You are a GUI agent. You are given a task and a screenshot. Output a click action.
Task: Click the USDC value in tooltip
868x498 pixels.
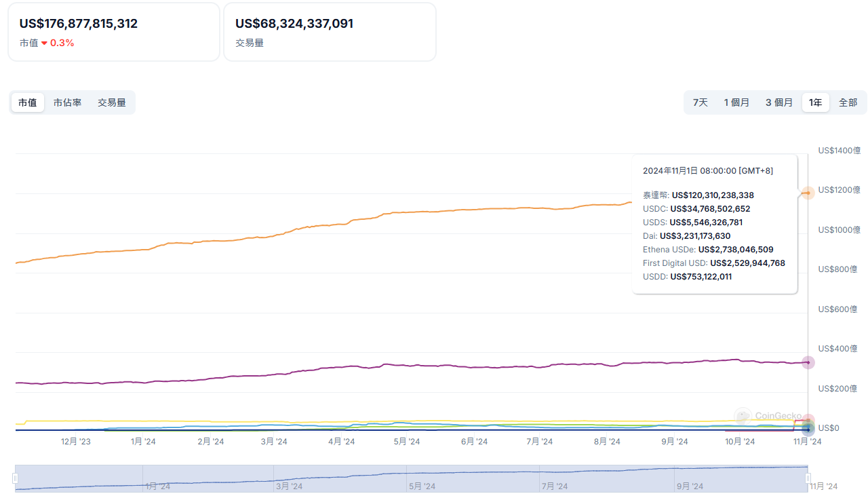click(x=710, y=209)
